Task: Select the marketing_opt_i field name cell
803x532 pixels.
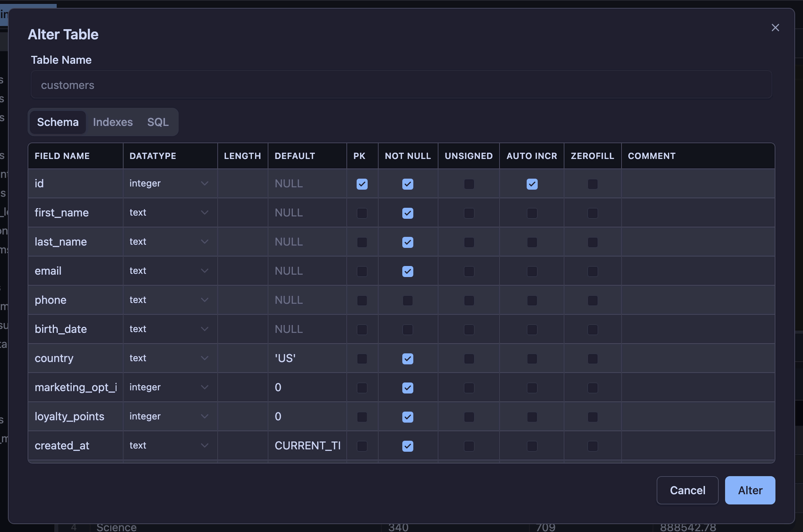Action: [75, 387]
